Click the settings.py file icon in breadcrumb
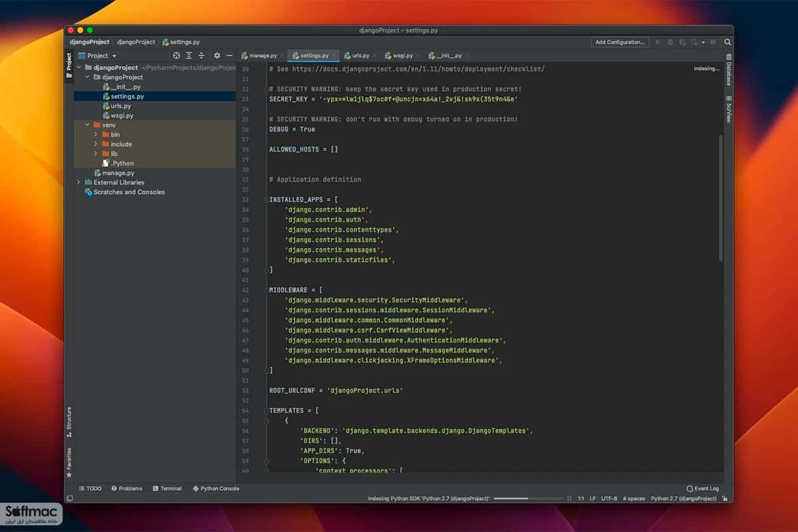 [x=164, y=42]
